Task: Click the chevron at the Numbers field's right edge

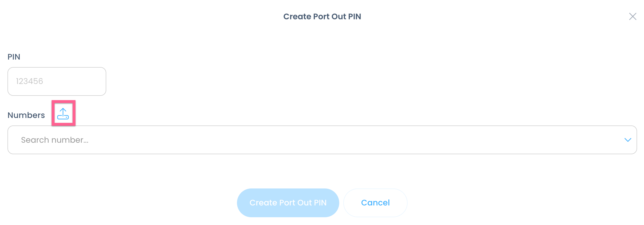Action: coord(628,140)
